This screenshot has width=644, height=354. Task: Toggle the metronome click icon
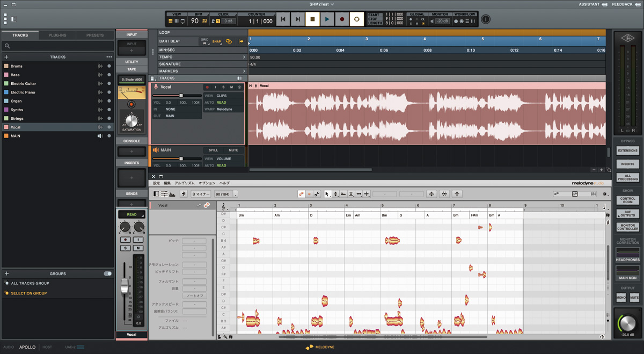tap(213, 21)
